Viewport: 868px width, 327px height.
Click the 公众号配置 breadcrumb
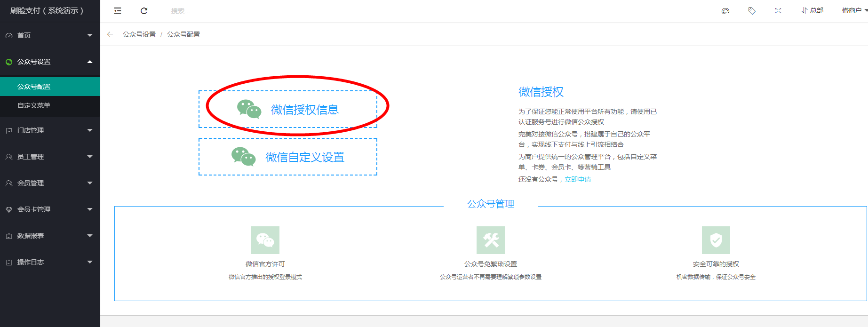point(183,34)
